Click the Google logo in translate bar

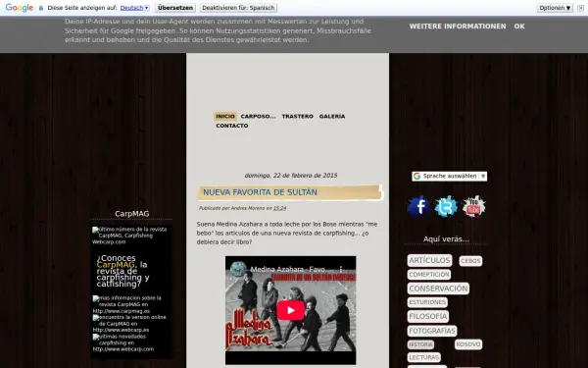20,8
